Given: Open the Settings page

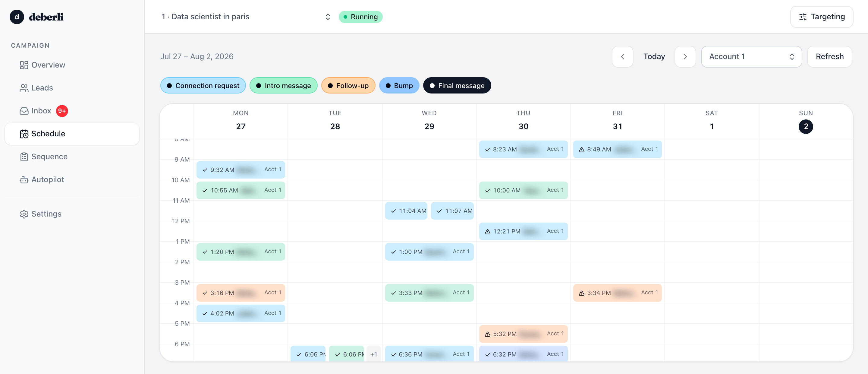Looking at the screenshot, I should pyautogui.click(x=72, y=214).
